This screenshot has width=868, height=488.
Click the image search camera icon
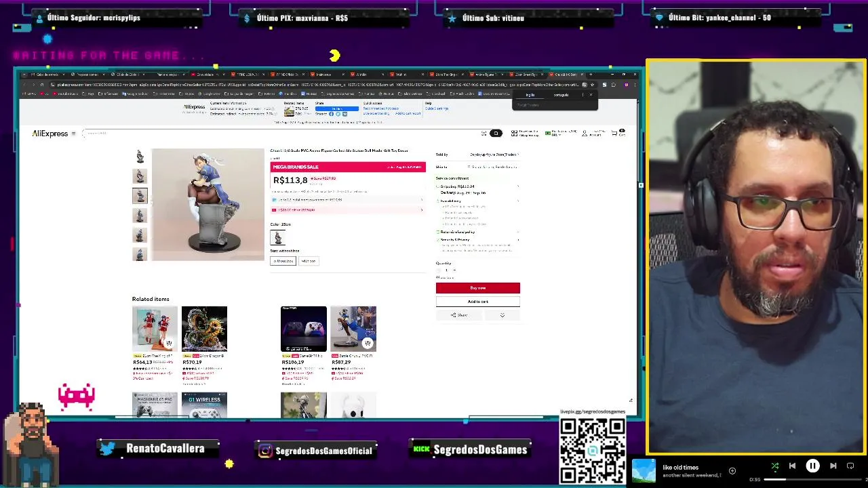(x=484, y=134)
